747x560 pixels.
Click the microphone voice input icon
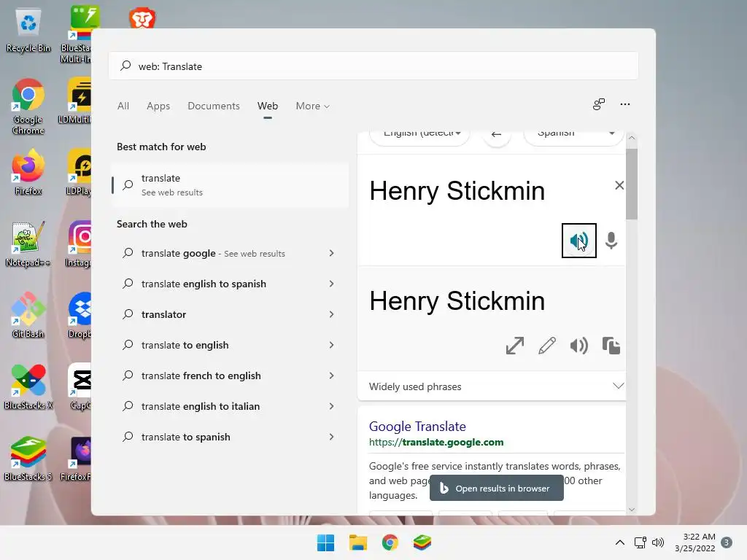(x=611, y=241)
